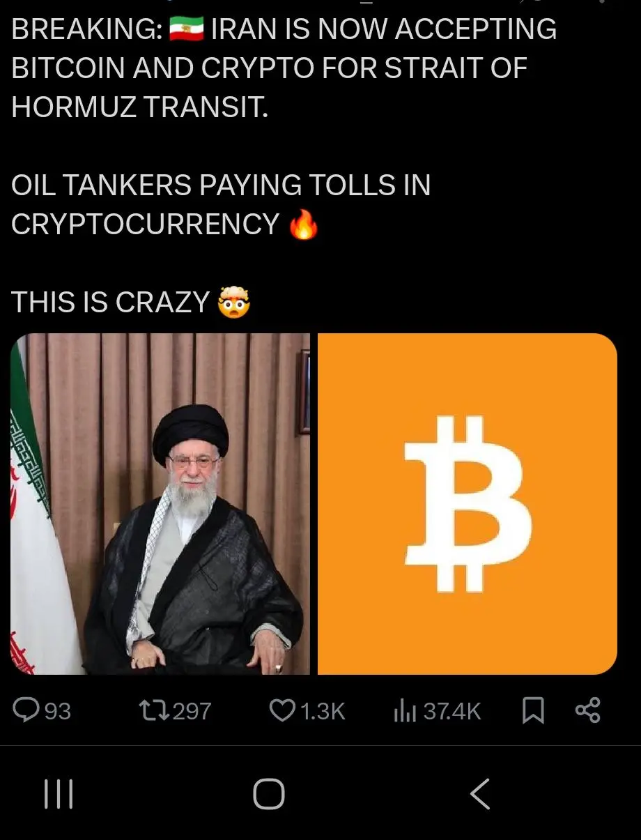Open view analytics via the bar chart icon
This screenshot has width=641, height=840.
pos(405,710)
